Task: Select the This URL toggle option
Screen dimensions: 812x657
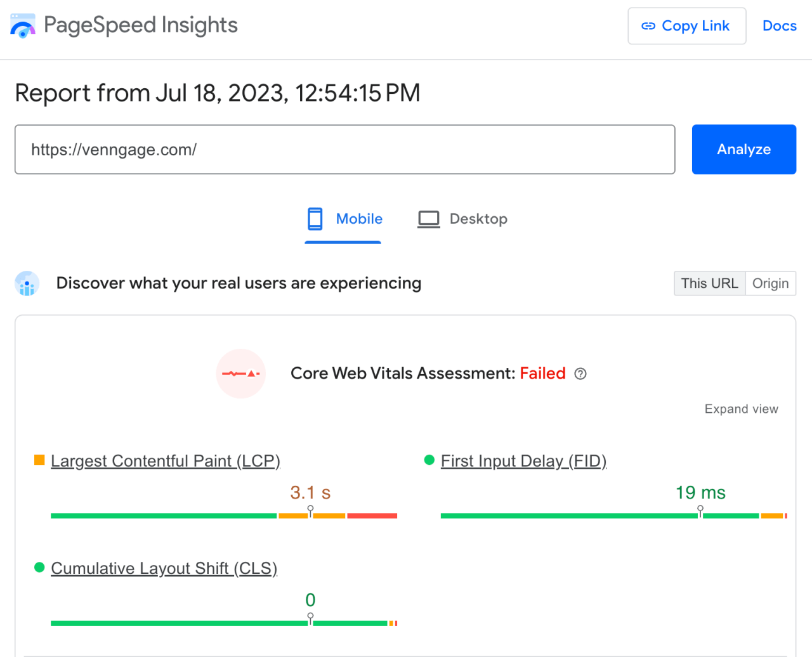Action: (709, 283)
